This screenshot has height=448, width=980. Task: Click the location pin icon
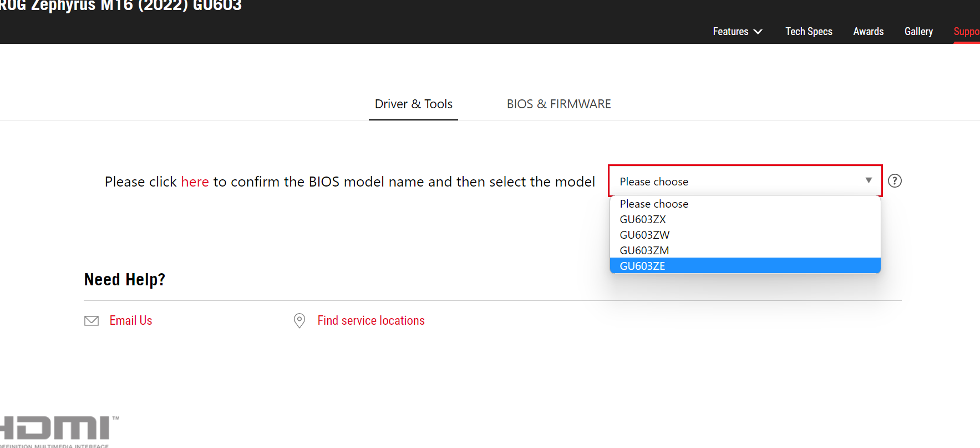point(299,321)
